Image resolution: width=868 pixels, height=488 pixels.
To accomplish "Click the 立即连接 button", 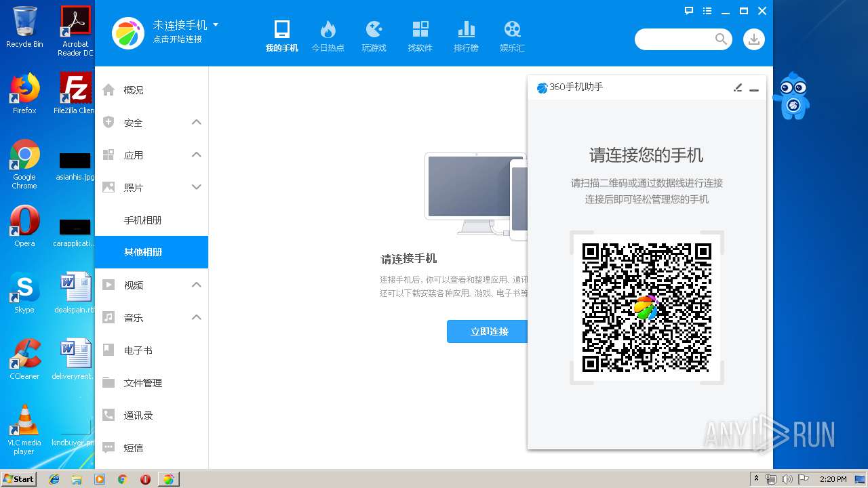I will click(487, 331).
